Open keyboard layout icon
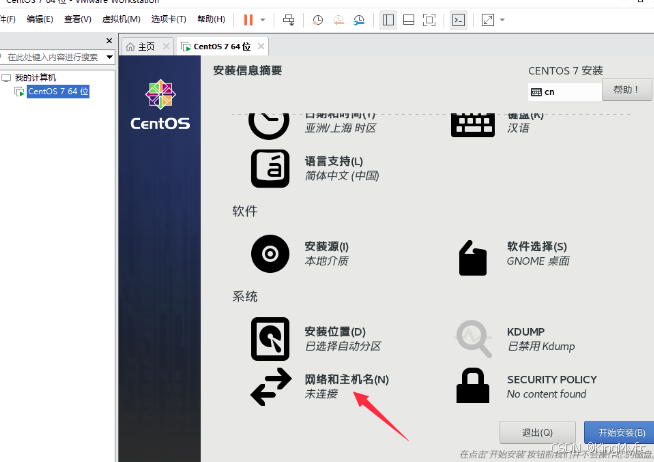 click(473, 124)
